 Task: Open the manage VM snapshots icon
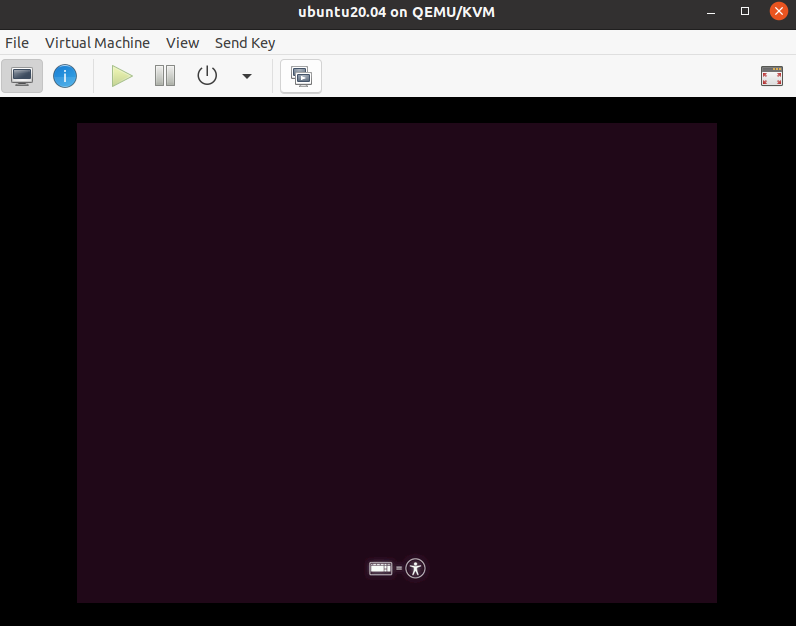pyautogui.click(x=301, y=76)
